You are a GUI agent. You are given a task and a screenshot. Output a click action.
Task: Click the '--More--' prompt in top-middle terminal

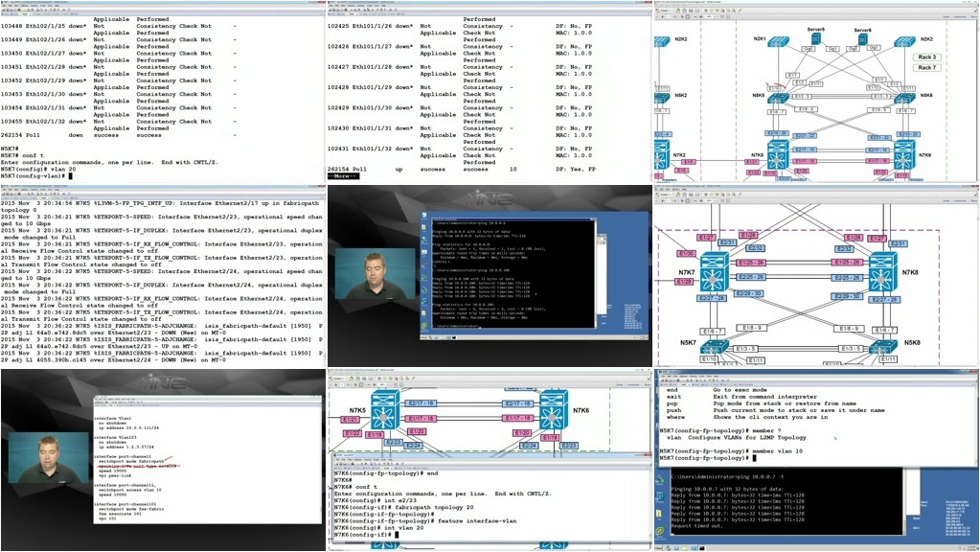click(x=343, y=176)
